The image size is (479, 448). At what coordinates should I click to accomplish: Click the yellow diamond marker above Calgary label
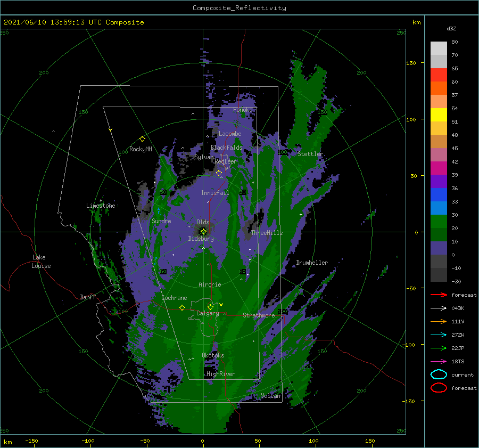click(x=210, y=307)
